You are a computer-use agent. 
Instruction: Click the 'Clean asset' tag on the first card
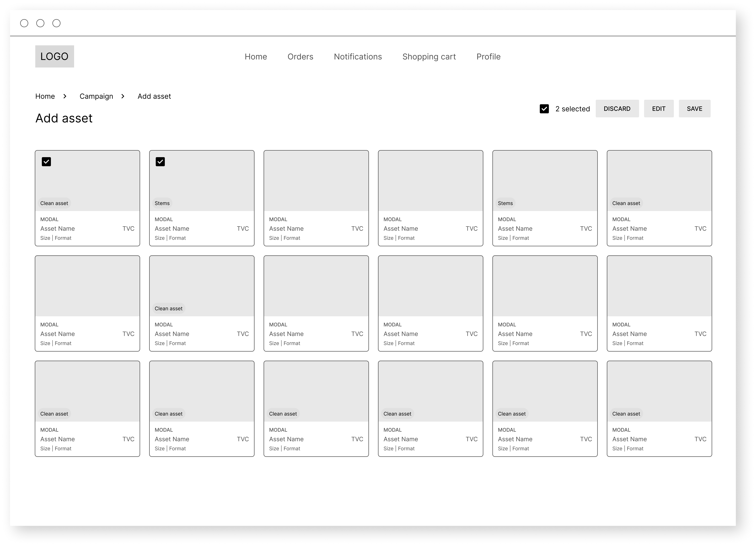tap(54, 203)
